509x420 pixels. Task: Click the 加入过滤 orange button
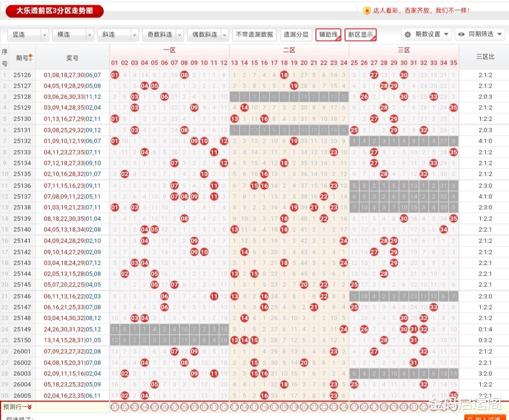coord(485,418)
